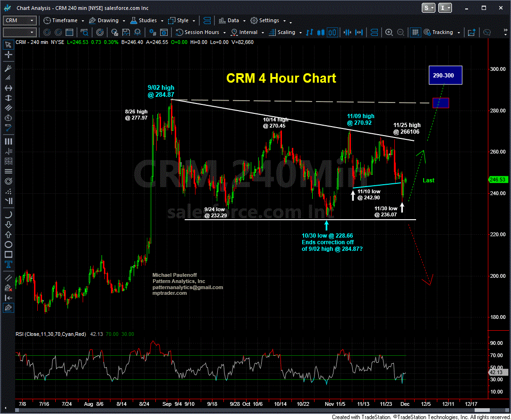Open the Drawing menu
511x420 pixels.
[x=107, y=20]
